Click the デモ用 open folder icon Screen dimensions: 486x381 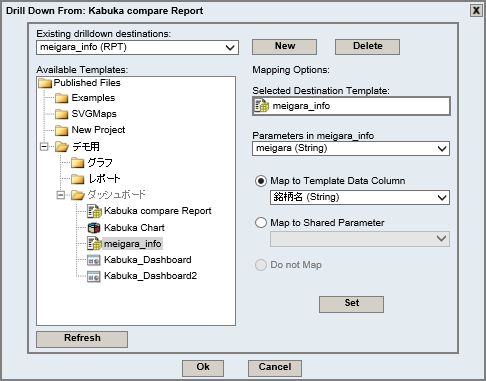point(62,146)
